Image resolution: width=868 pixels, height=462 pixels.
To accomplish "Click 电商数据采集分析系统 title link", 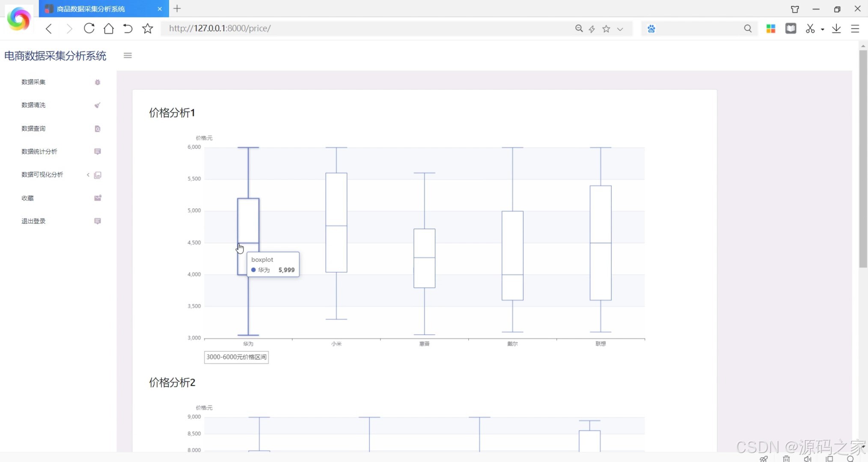I will tap(55, 56).
